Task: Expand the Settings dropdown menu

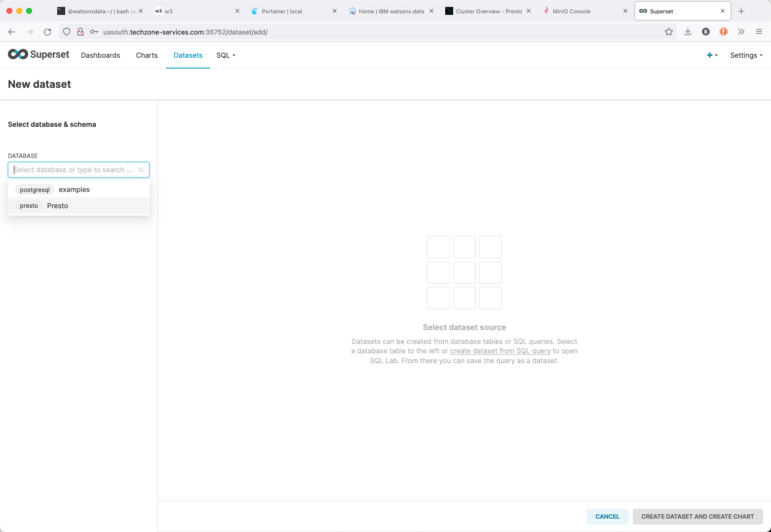Action: coord(746,55)
